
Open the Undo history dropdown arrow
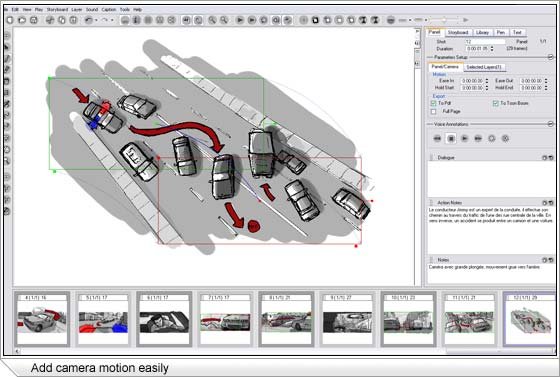[96, 20]
